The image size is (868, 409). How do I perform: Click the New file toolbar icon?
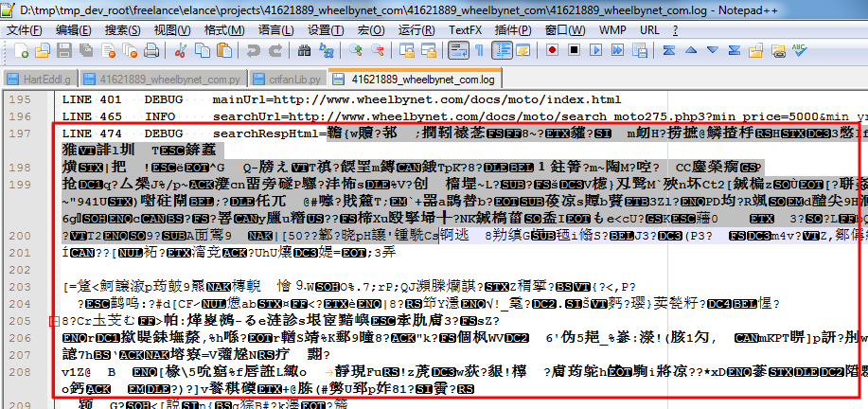21,50
